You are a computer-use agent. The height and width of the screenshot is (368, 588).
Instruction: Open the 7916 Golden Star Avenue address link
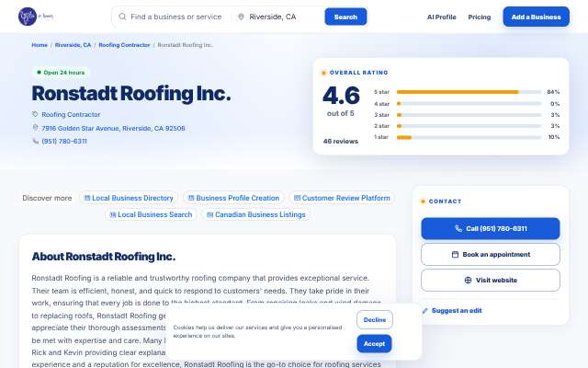tap(113, 128)
